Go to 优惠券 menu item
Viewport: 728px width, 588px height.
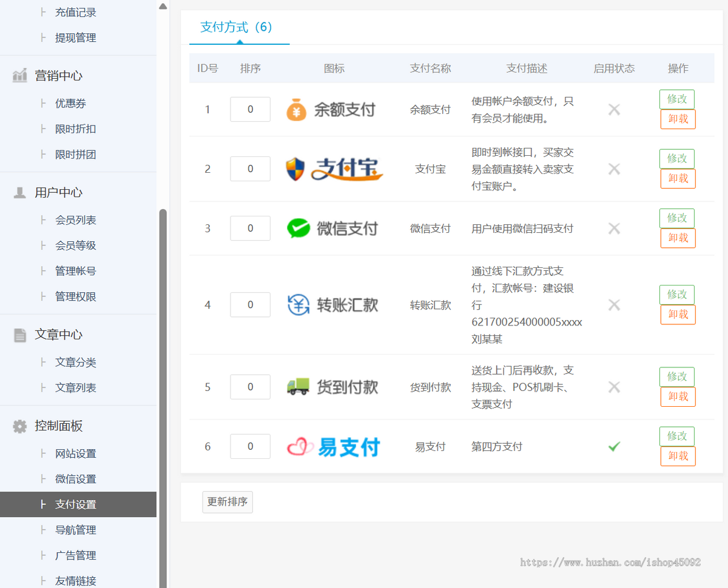tap(71, 104)
